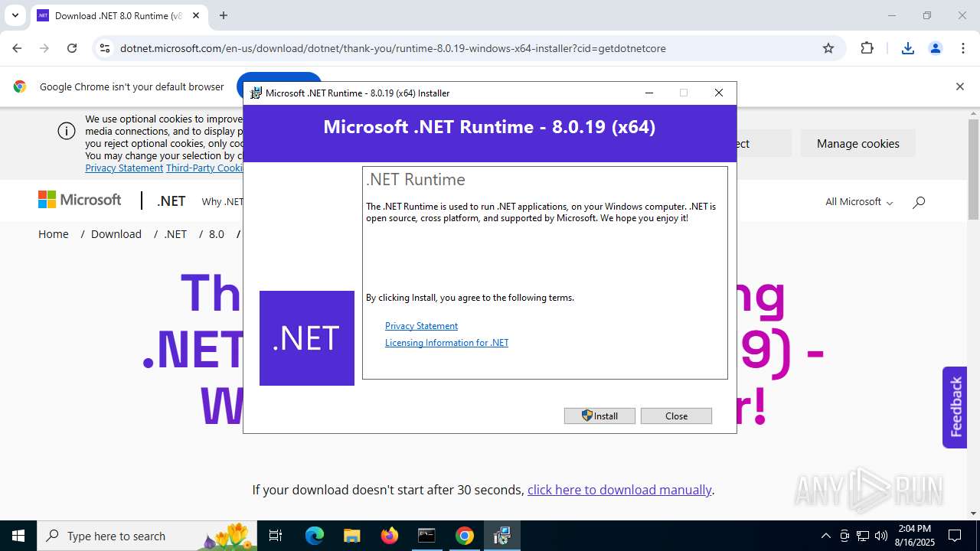Close the Download .NET 8.0 Runtime tab
Screen dimensions: 980x551
tap(196, 15)
